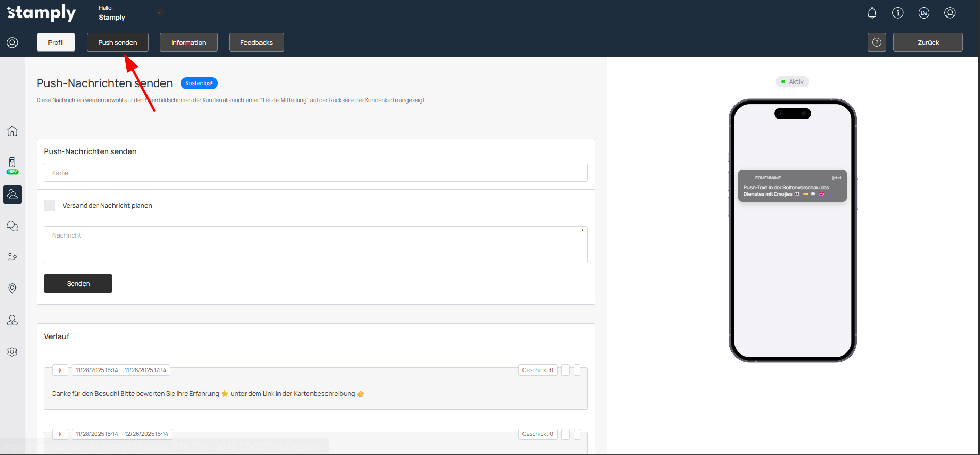The height and width of the screenshot is (455, 980).
Task: Expand the Karte selection dropdown
Action: [316, 173]
